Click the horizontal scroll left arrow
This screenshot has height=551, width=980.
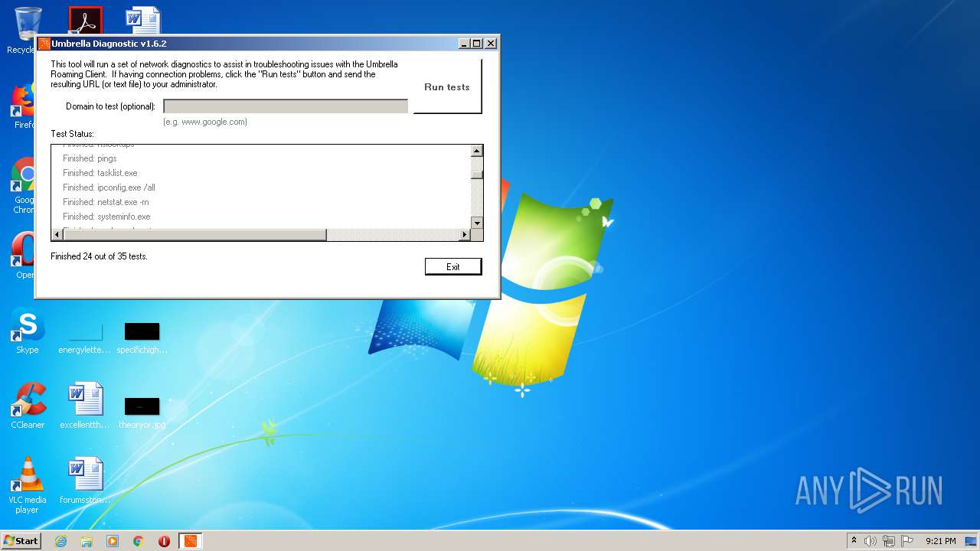pos(57,235)
